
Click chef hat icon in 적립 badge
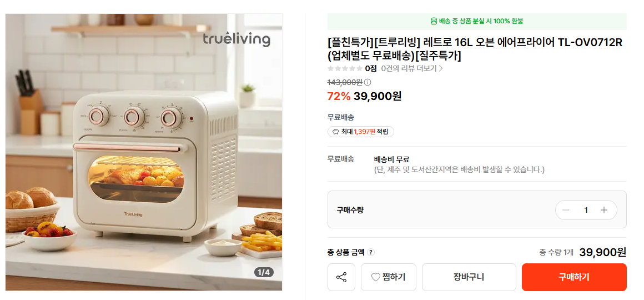[335, 132]
